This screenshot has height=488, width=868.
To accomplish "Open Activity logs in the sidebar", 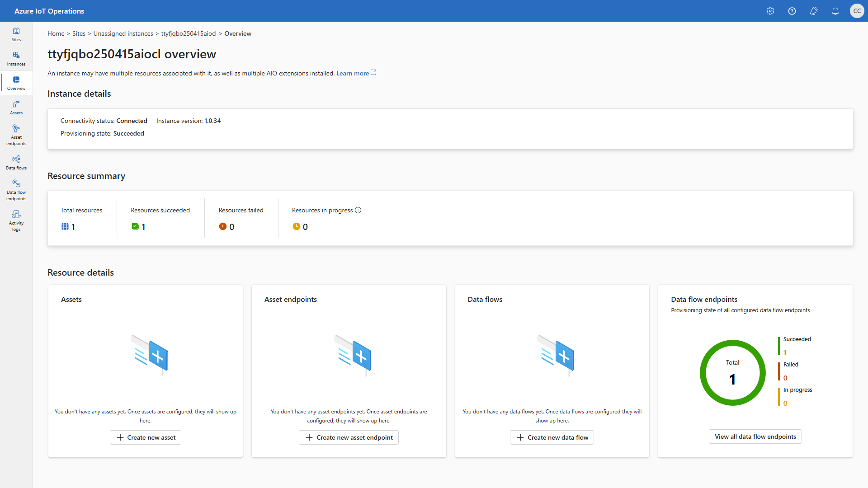I will pos(16,221).
